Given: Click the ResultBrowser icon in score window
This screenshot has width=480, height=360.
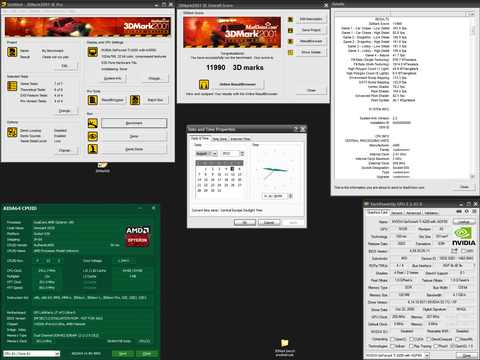Looking at the screenshot, I should (x=290, y=41).
